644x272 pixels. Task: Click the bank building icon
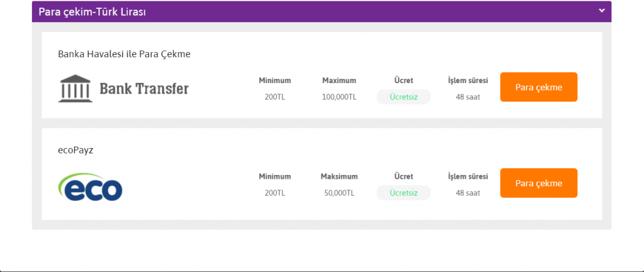pyautogui.click(x=75, y=89)
